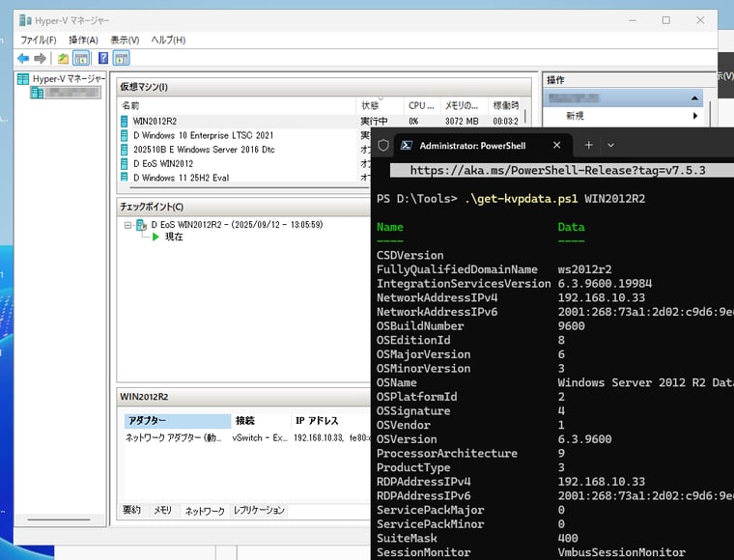Viewport: 734px width, 560px height.
Task: Open the 表示(V) menu
Action: (125, 41)
